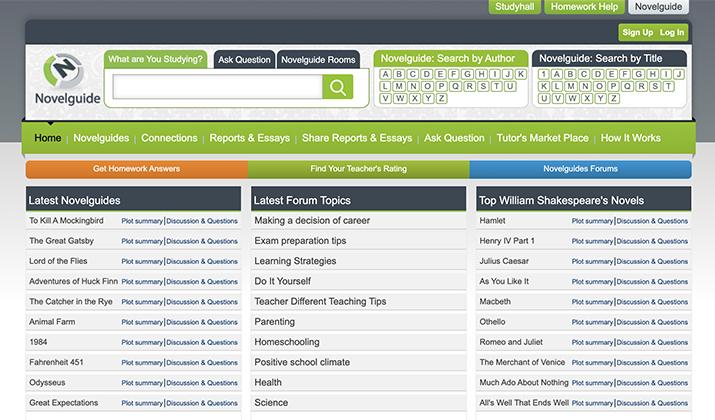Select letter Z in Search by Title

[614, 98]
